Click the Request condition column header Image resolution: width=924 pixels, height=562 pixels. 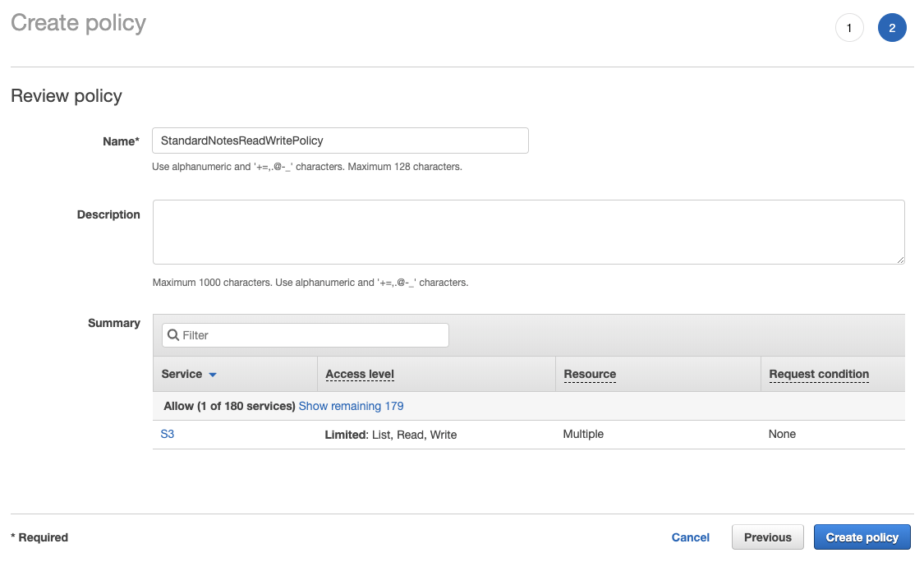pos(819,374)
